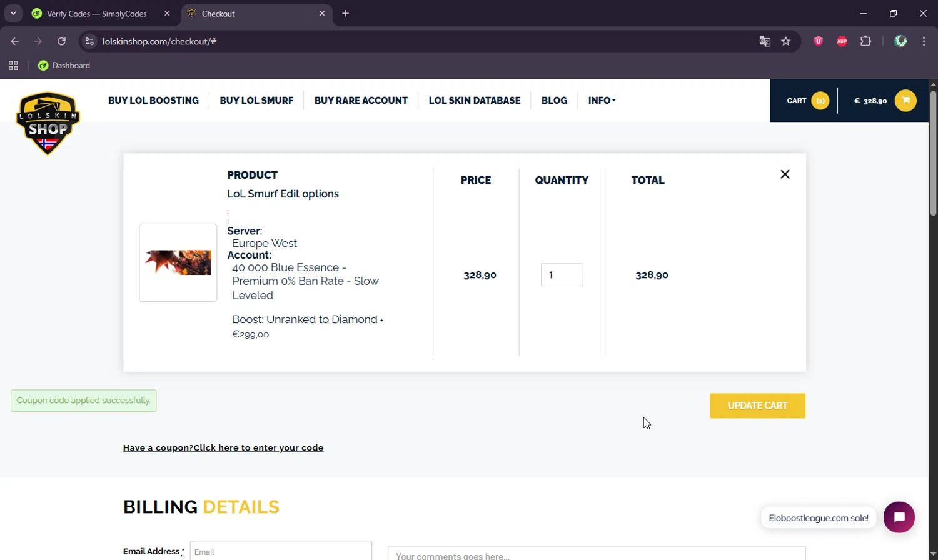938x560 pixels.
Task: View site information icon in address bar
Action: 89,41
